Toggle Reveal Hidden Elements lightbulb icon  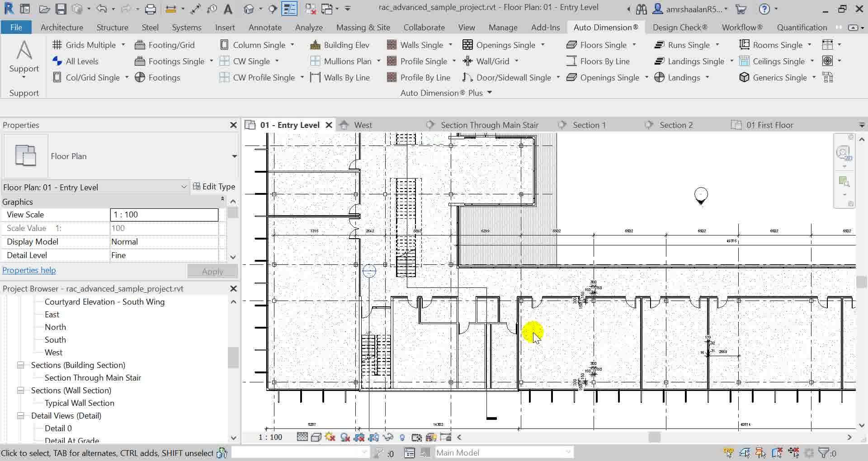402,437
